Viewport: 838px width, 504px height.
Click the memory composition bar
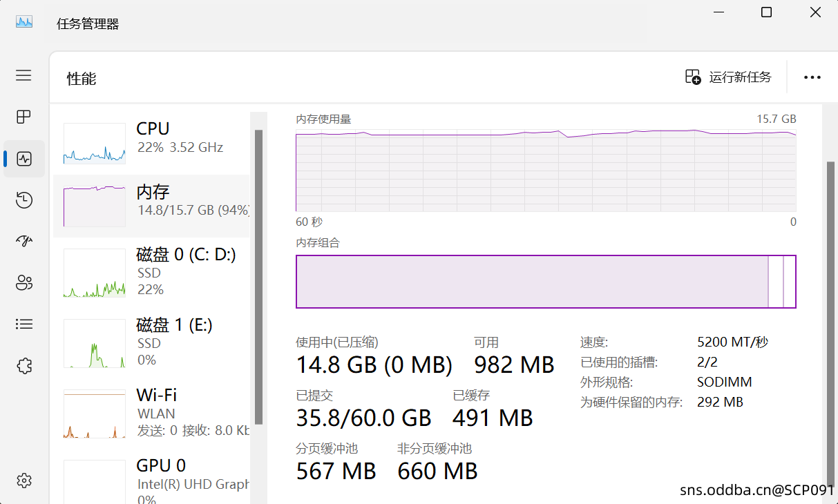pos(532,281)
